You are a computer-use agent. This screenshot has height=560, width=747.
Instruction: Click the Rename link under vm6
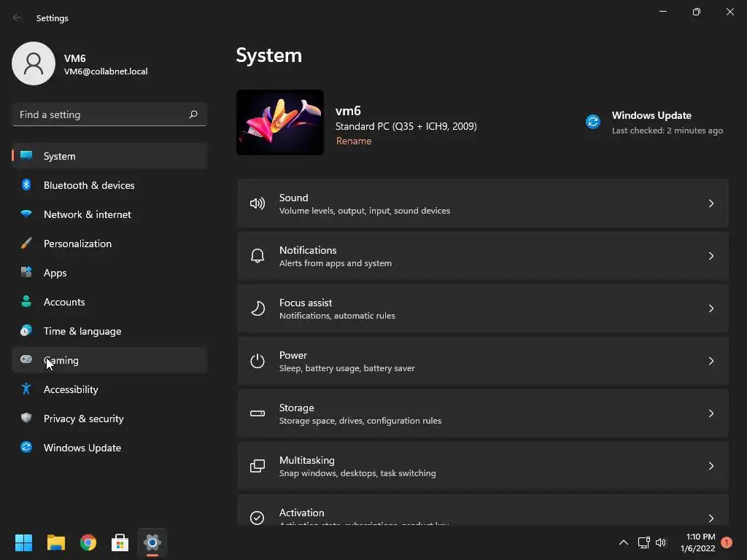(x=354, y=141)
